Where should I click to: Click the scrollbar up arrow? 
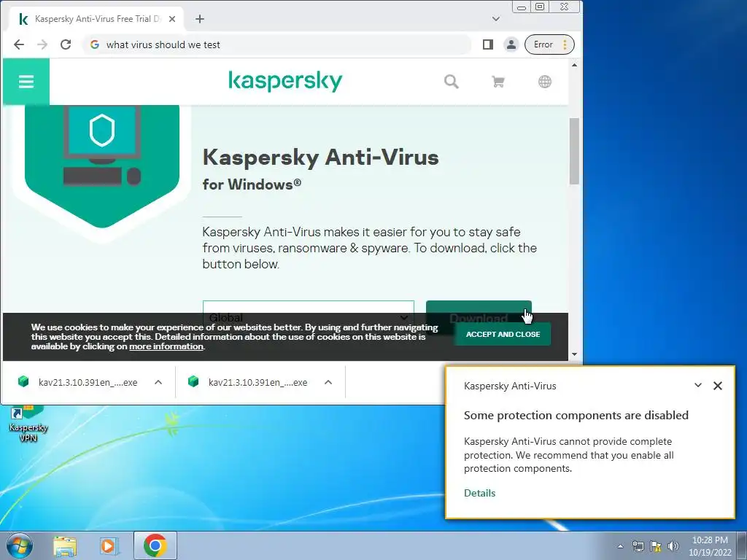click(574, 65)
